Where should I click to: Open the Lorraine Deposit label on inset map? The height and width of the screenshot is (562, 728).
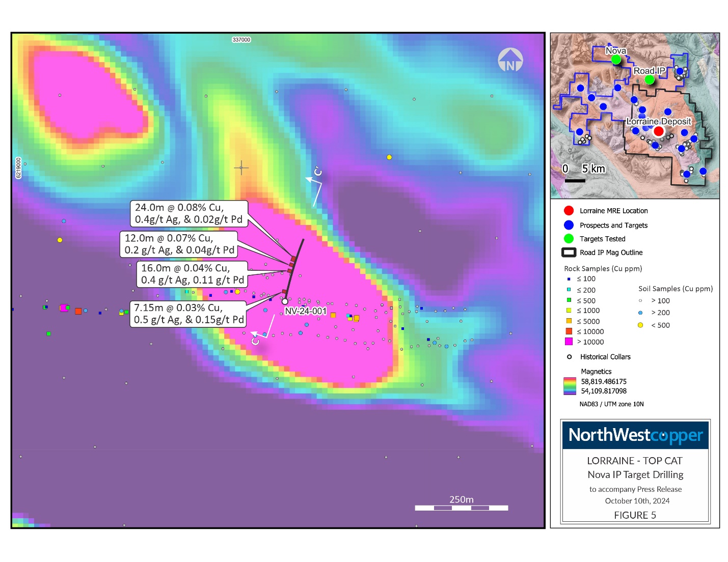coord(659,122)
